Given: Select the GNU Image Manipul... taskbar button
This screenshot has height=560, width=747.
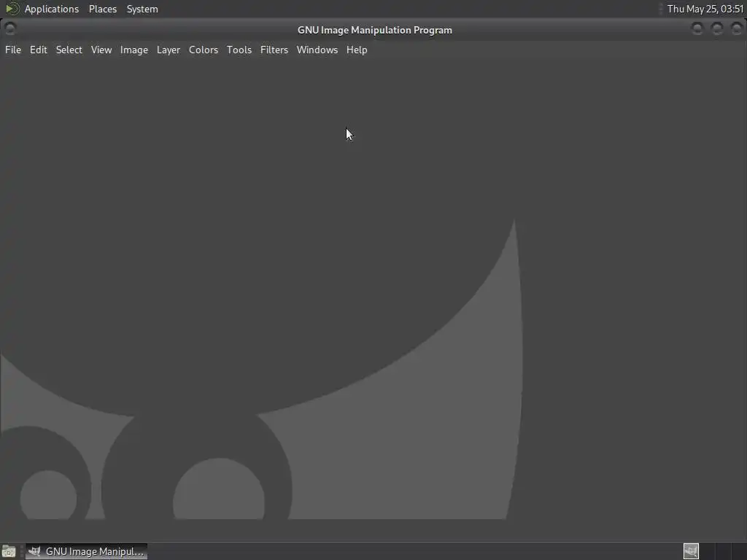Looking at the screenshot, I should coord(86,551).
